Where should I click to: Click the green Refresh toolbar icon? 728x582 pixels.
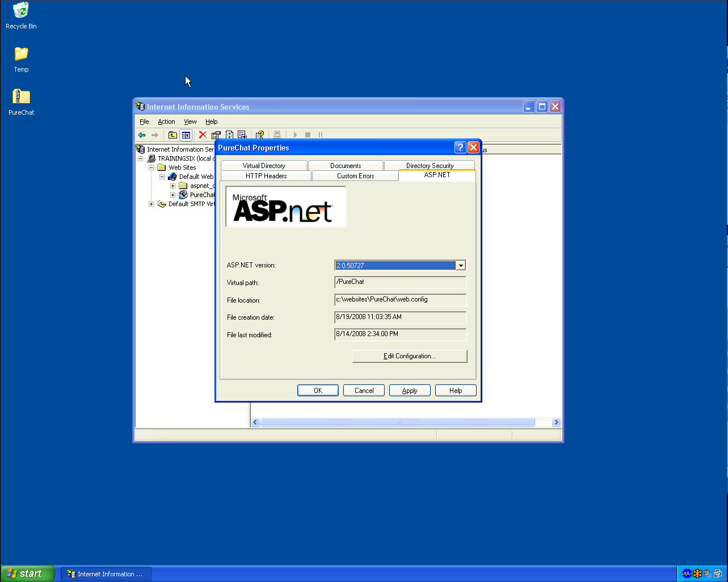click(229, 135)
